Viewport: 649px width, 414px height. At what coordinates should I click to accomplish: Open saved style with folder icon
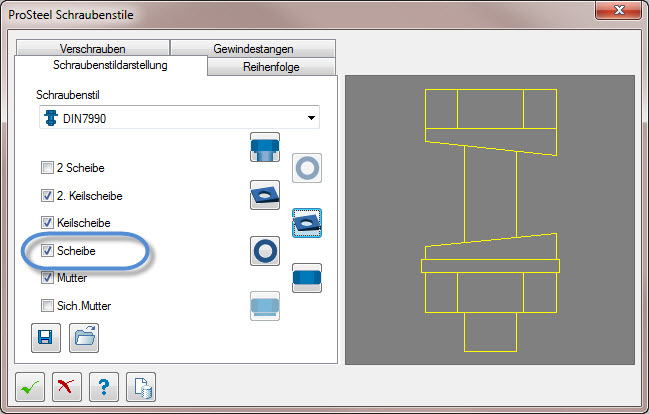point(84,338)
